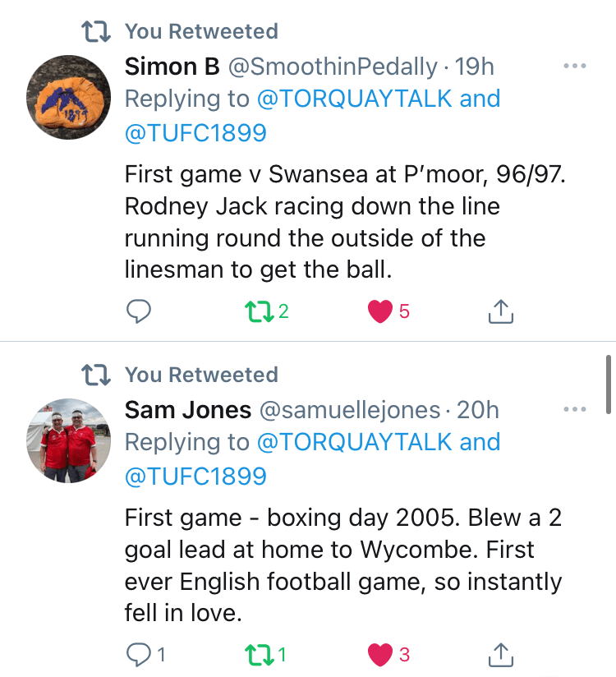Open Sam Jones's profile via display name
Image resolution: width=616 pixels, height=677 pixels.
[x=188, y=410]
